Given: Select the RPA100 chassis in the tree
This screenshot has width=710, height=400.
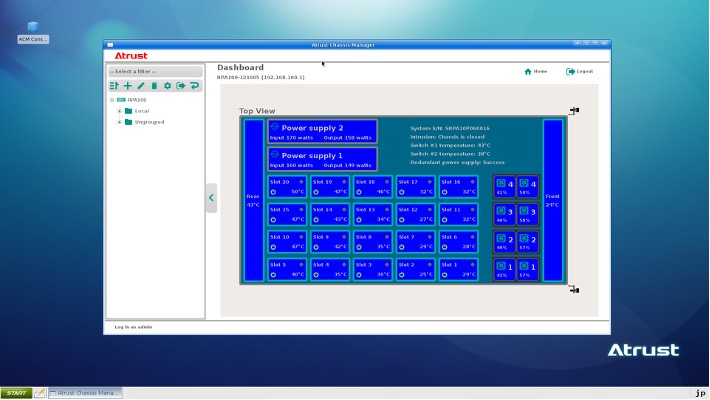Looking at the screenshot, I should pos(137,100).
